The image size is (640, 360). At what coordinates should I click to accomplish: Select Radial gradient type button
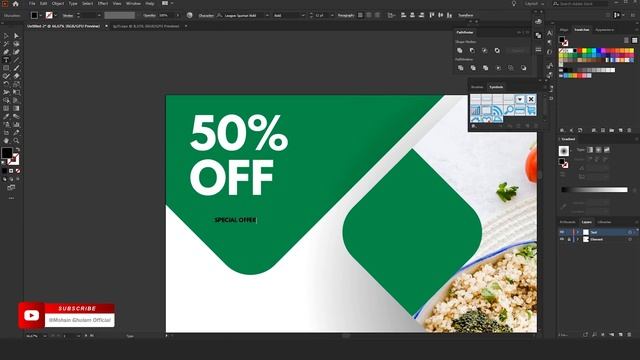click(598, 150)
